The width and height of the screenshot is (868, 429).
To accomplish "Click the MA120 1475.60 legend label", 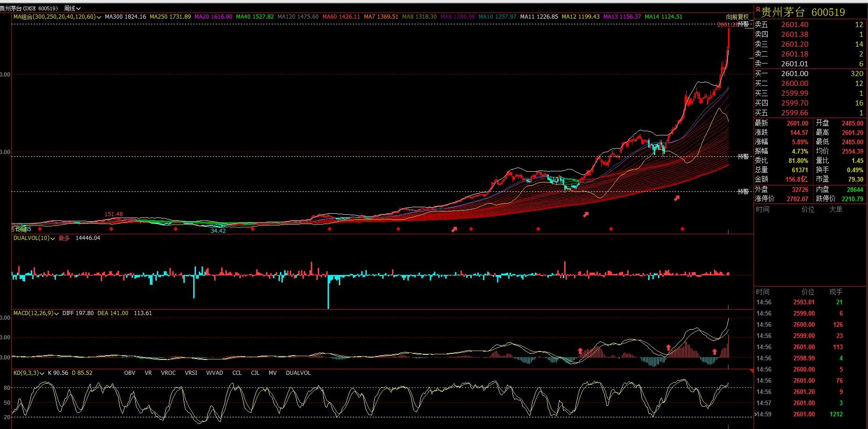I will click(298, 17).
